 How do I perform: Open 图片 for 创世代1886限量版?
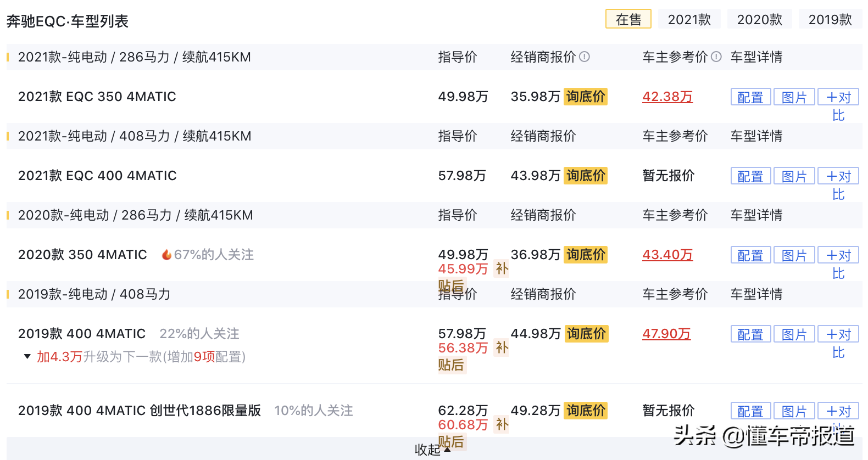coord(794,411)
